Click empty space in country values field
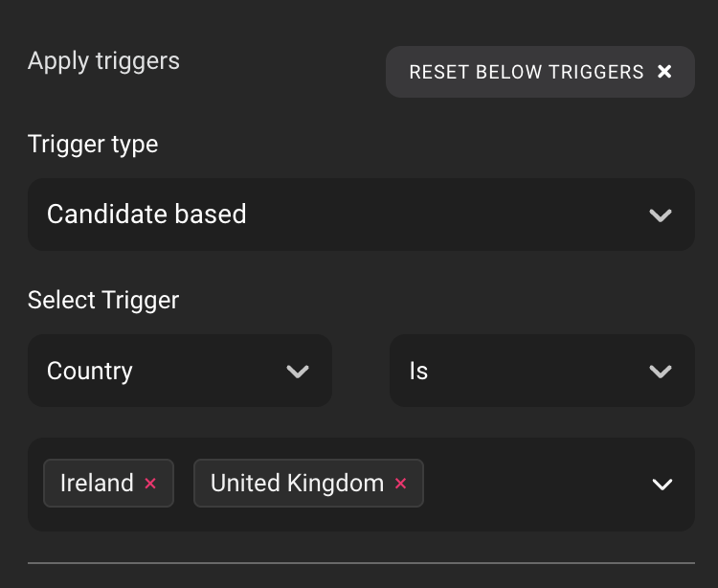 click(536, 485)
